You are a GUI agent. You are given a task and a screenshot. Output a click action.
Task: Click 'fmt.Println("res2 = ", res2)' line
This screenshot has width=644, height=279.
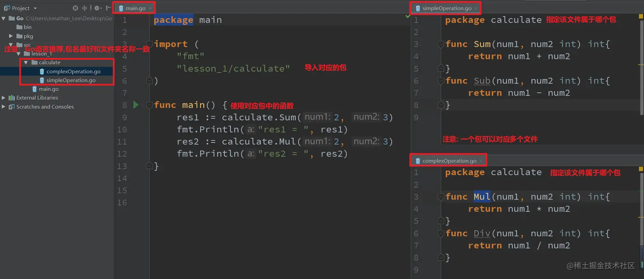coord(262,154)
